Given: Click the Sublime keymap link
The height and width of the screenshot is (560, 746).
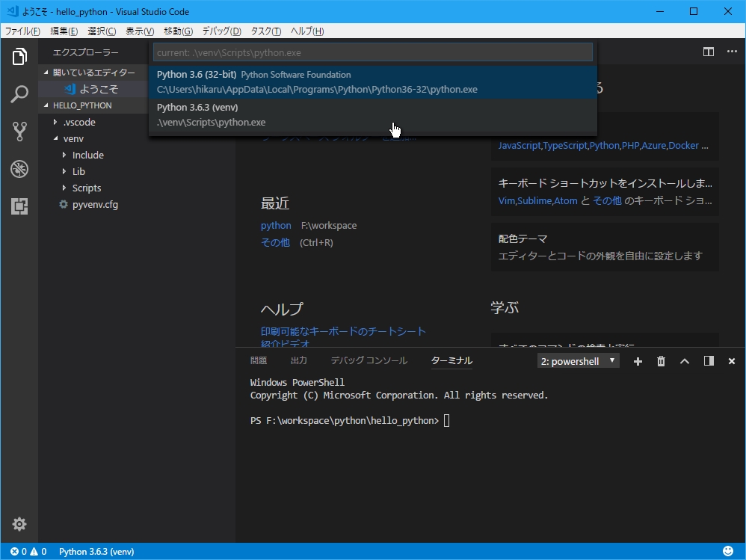Looking at the screenshot, I should coord(534,201).
